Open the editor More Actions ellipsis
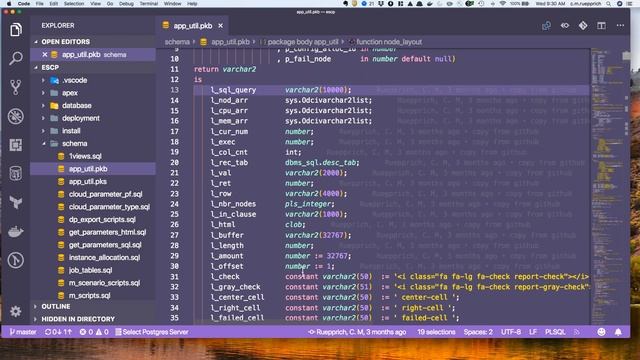Image resolution: width=640 pixels, height=360 pixels. click(620, 26)
